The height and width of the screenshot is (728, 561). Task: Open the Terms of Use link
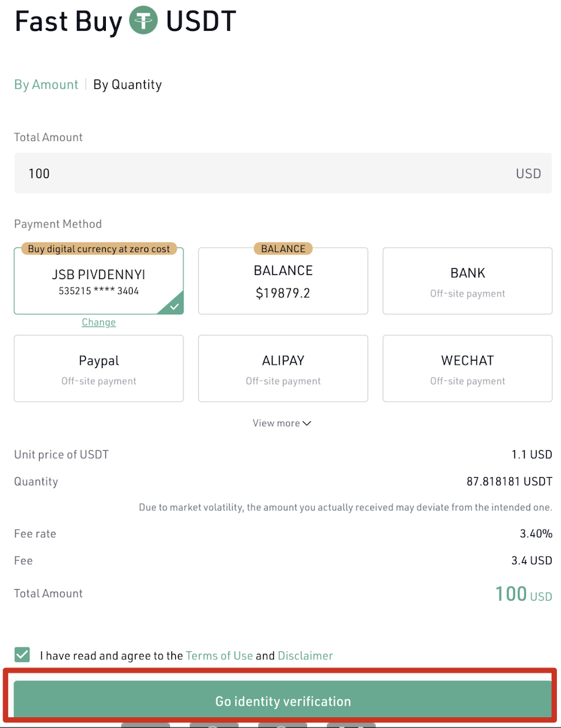219,656
